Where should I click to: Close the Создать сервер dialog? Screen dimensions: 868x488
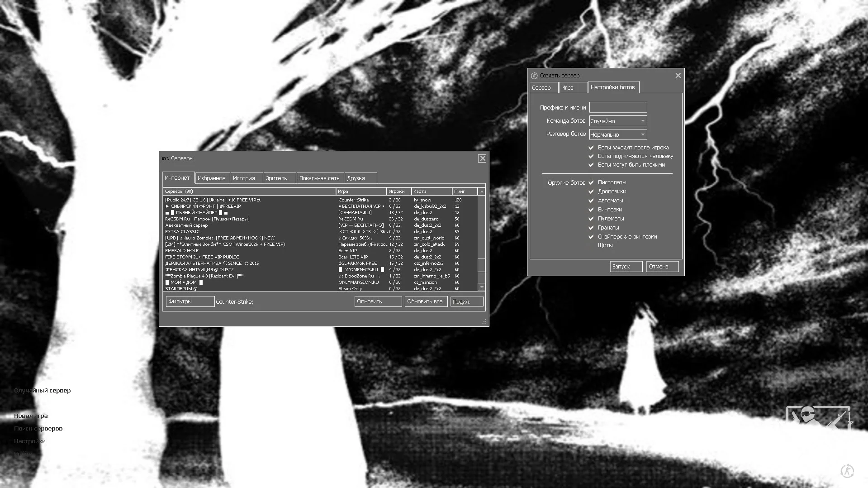[x=678, y=76]
